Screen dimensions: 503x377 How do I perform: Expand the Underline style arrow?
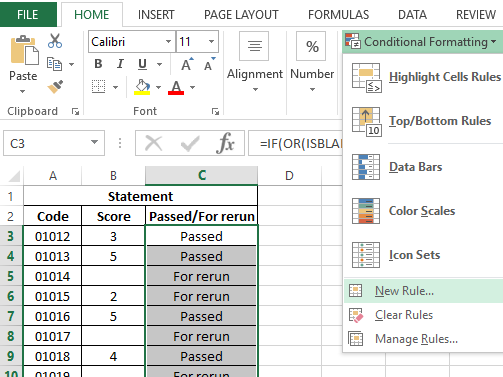[x=159, y=64]
